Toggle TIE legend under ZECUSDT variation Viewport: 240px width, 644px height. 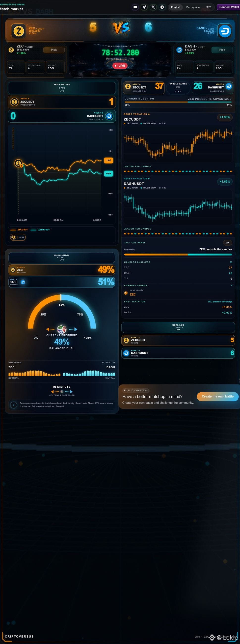click(162, 123)
